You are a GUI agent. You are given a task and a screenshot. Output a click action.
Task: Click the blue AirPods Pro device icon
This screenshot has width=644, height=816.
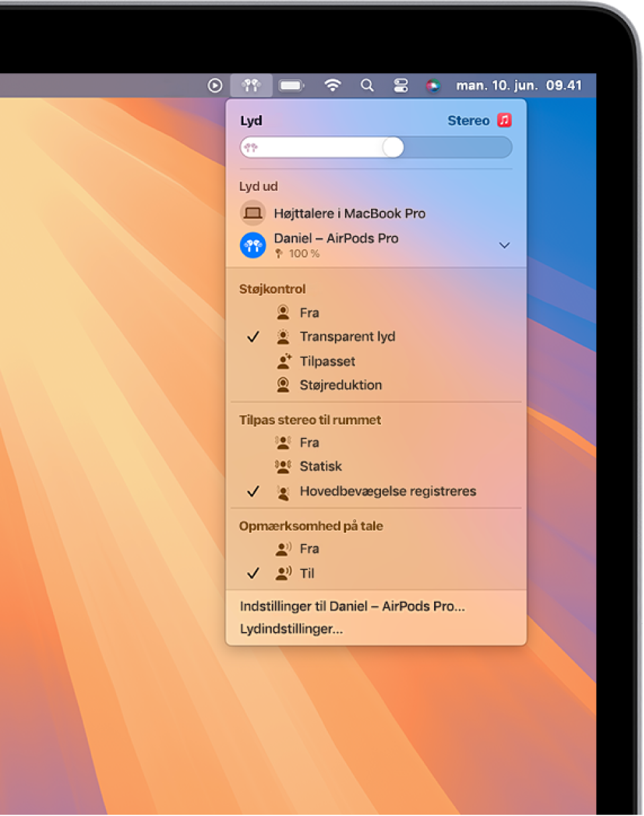pyautogui.click(x=252, y=245)
